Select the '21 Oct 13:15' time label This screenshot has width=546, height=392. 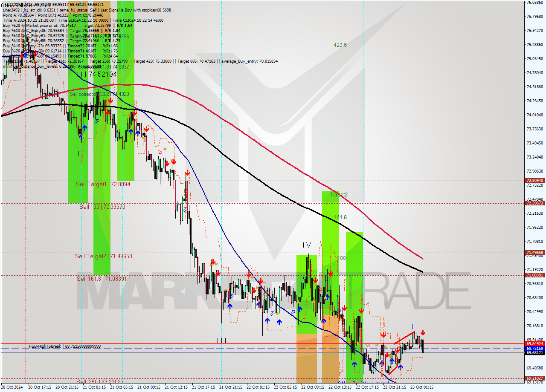(177, 388)
